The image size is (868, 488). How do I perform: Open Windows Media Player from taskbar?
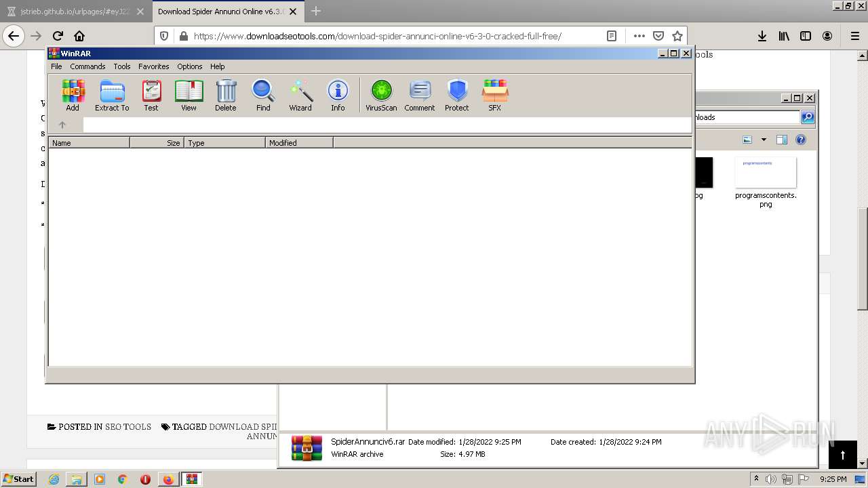(x=100, y=479)
